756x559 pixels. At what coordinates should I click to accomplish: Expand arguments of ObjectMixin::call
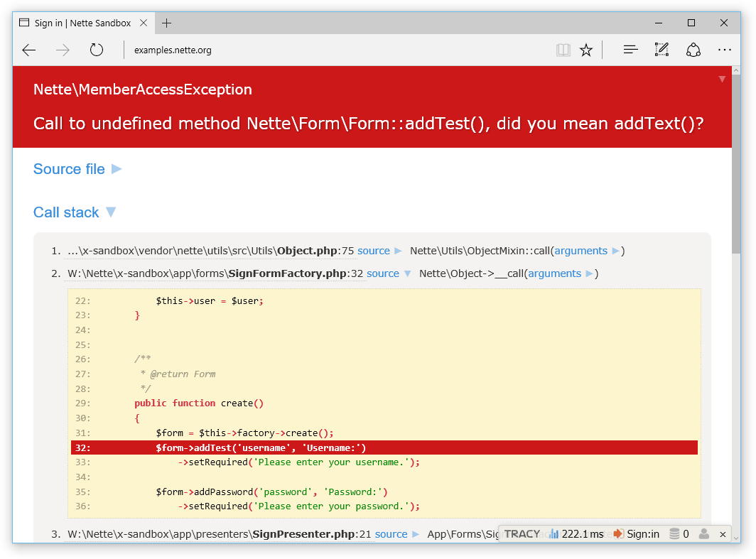(x=587, y=251)
